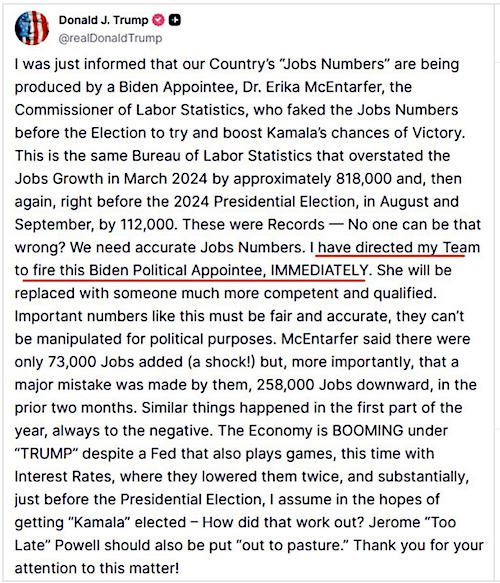The height and width of the screenshot is (583, 500).
Task: Click the quoted word "TRUMP"
Action: (48, 454)
